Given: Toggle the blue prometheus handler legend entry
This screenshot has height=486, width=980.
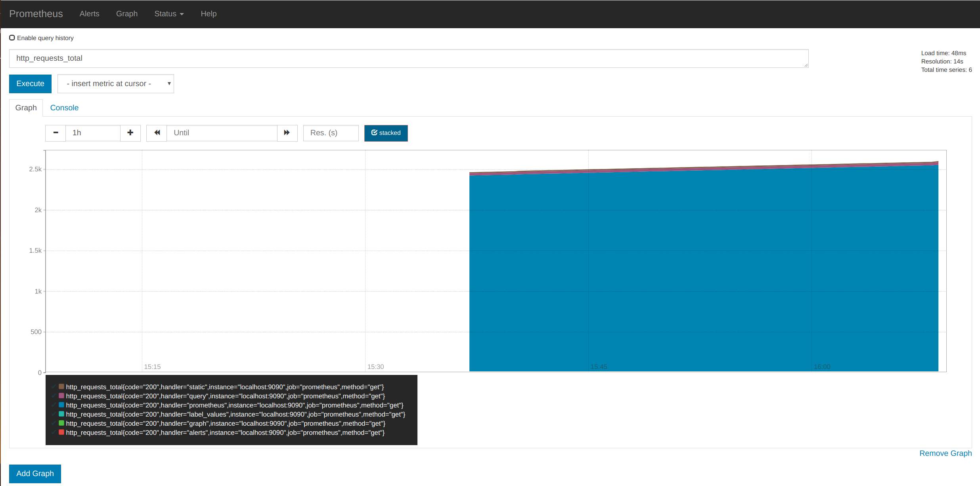Looking at the screenshot, I should [234, 405].
